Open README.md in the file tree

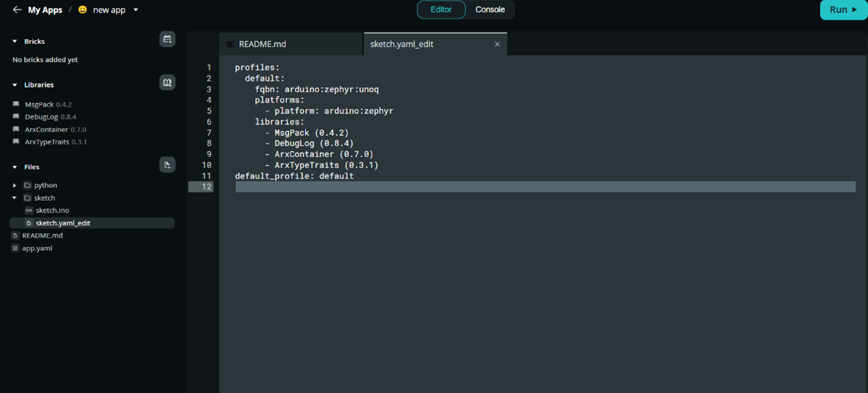(x=42, y=236)
